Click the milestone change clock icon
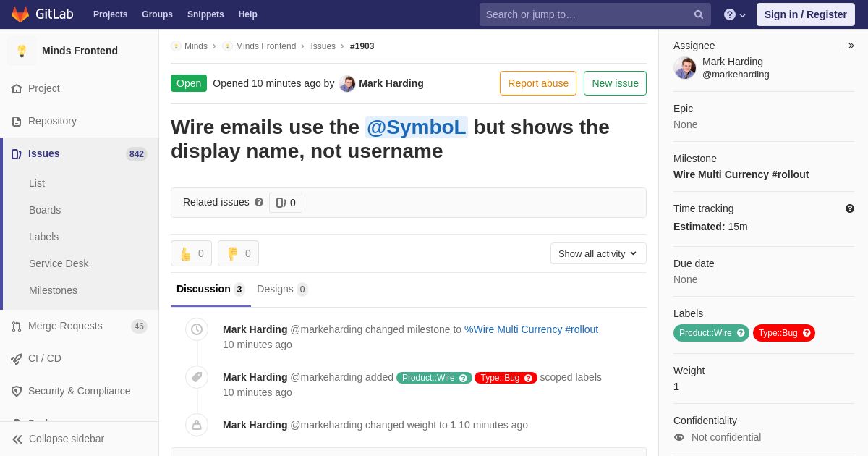868x456 pixels. click(x=197, y=329)
